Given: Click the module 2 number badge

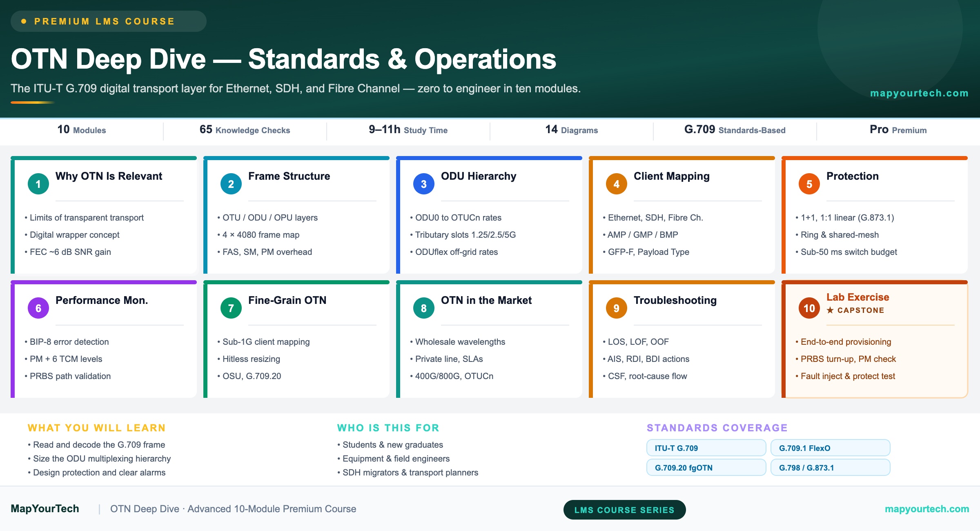Looking at the screenshot, I should (231, 184).
